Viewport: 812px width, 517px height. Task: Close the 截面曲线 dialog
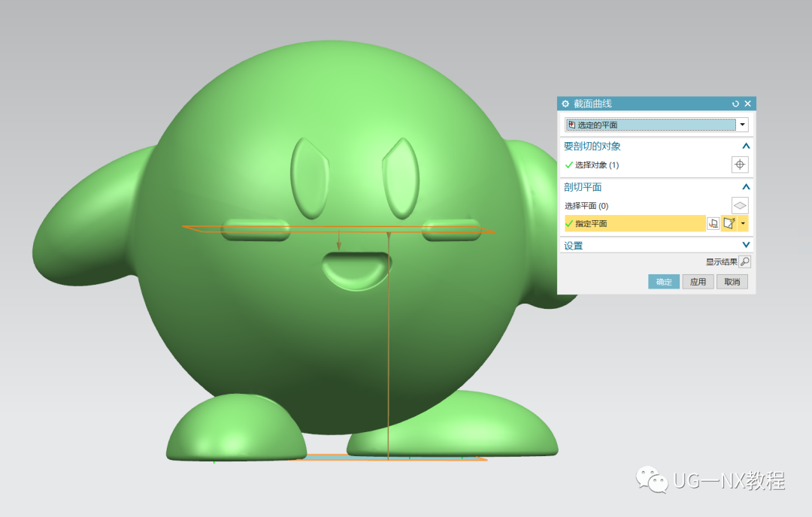(748, 104)
